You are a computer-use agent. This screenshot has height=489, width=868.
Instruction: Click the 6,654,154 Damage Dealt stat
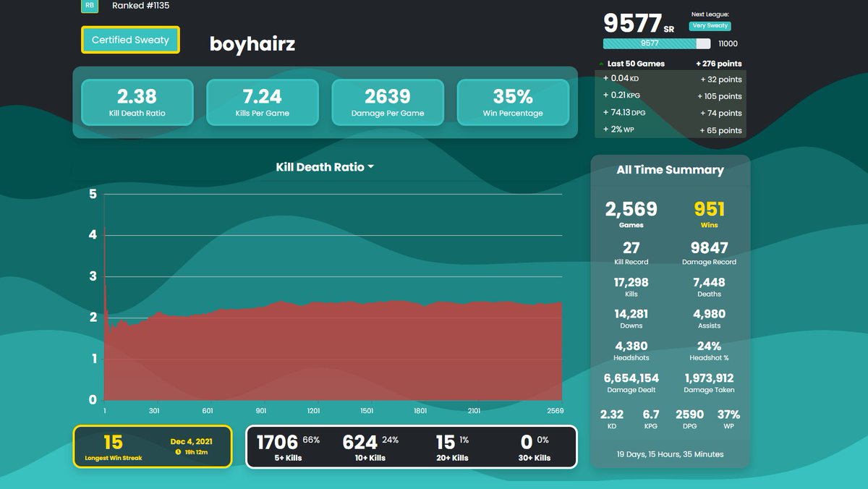[631, 382]
